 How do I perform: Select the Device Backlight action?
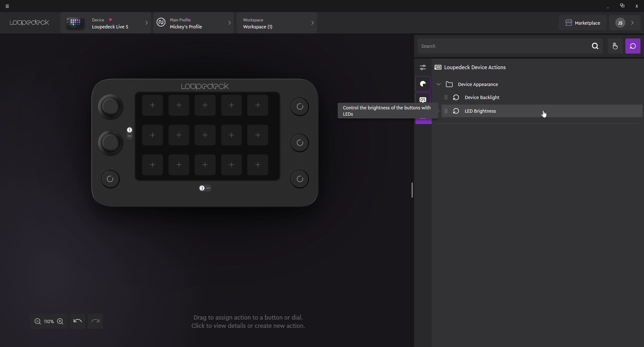point(482,97)
